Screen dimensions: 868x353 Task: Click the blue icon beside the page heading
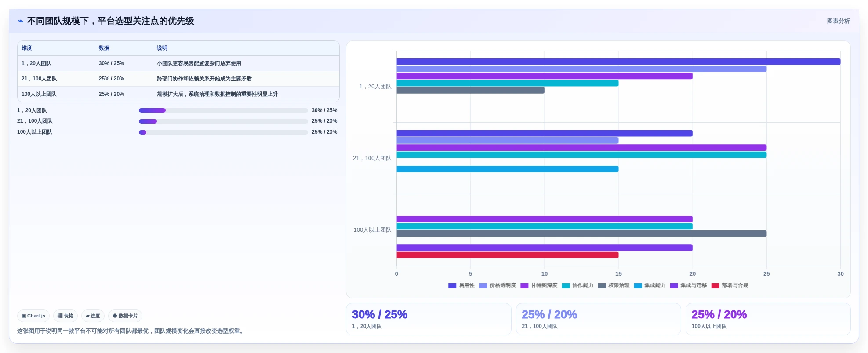pyautogui.click(x=21, y=21)
